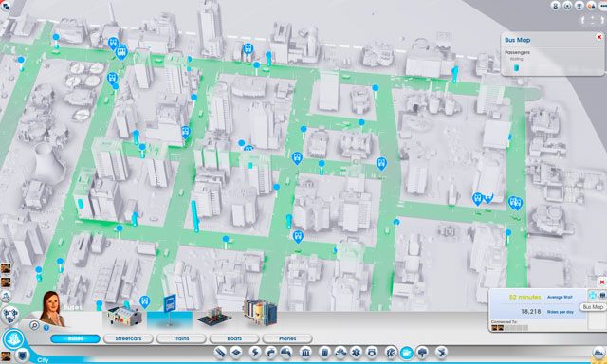Click the transit advisor portrait
Image resolution: width=607 pixels, height=364 pixels.
click(53, 309)
